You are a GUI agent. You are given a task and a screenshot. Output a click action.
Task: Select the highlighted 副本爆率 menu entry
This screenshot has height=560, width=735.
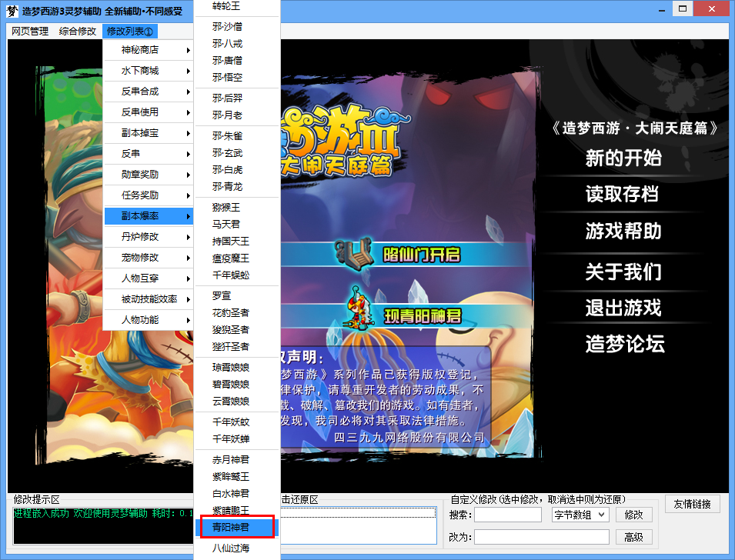149,216
